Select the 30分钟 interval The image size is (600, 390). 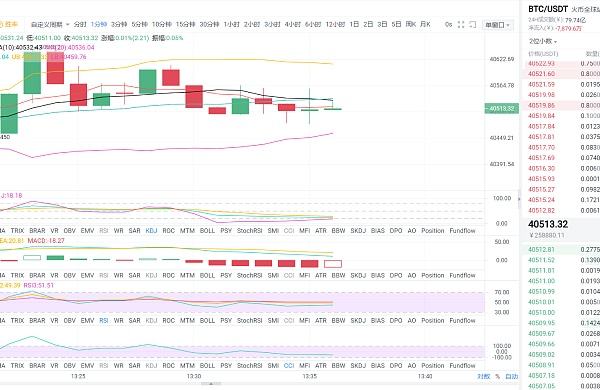(209, 24)
